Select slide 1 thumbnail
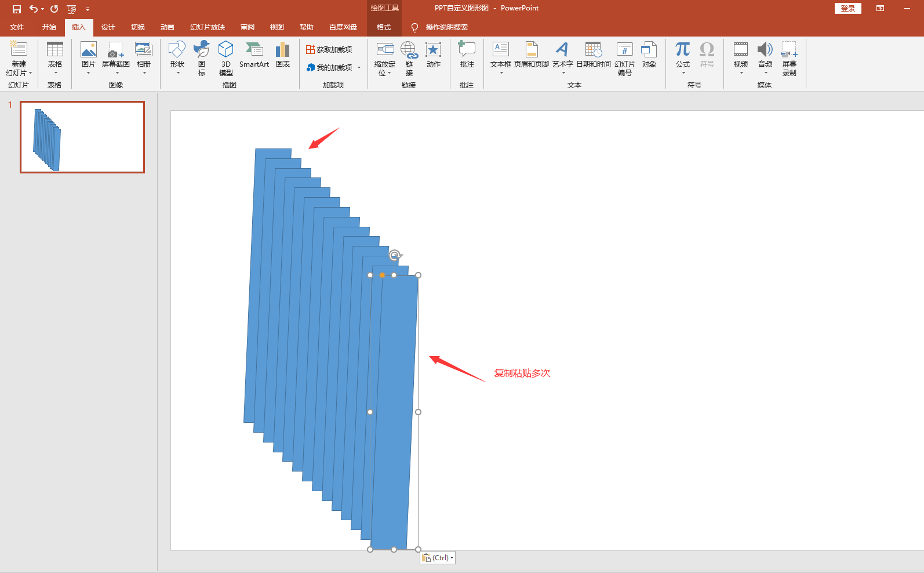 (82, 137)
